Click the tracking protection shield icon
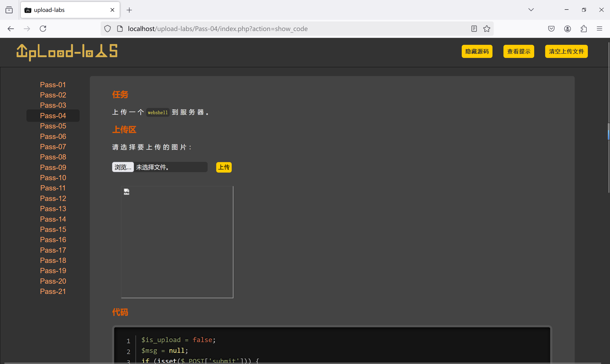Viewport: 610px width, 364px height. (108, 29)
